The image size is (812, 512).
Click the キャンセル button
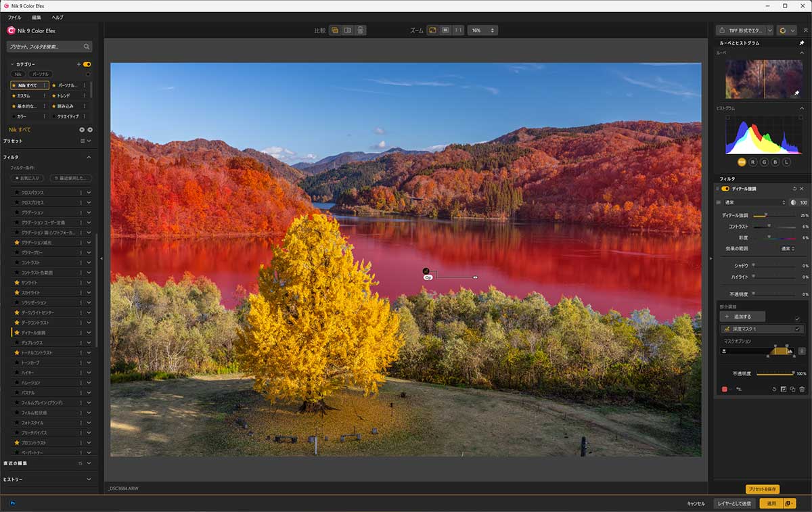pyautogui.click(x=696, y=503)
